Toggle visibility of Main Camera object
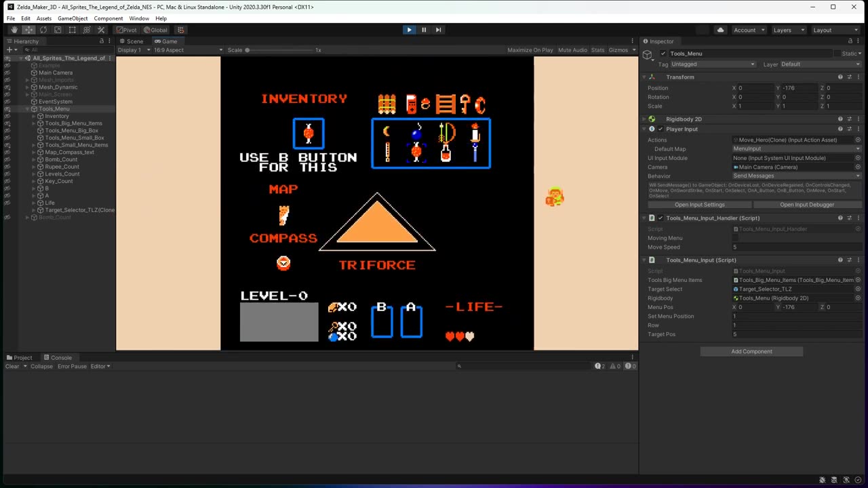This screenshot has height=488, width=868. 7,73
